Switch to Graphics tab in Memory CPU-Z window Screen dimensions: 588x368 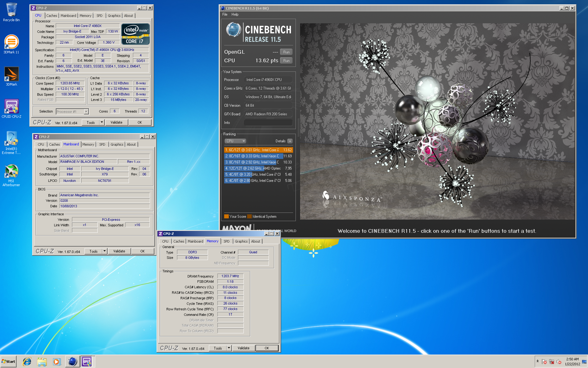pyautogui.click(x=241, y=241)
